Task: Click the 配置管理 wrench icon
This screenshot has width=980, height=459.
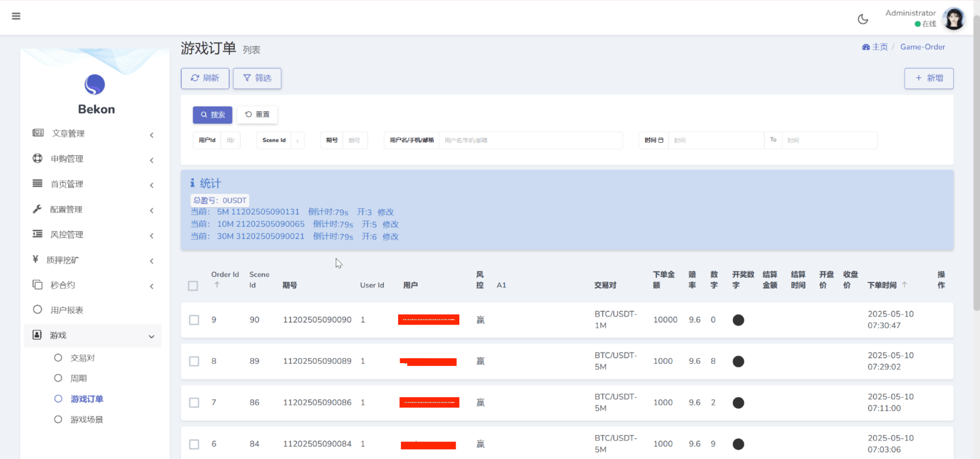Action: click(x=37, y=209)
